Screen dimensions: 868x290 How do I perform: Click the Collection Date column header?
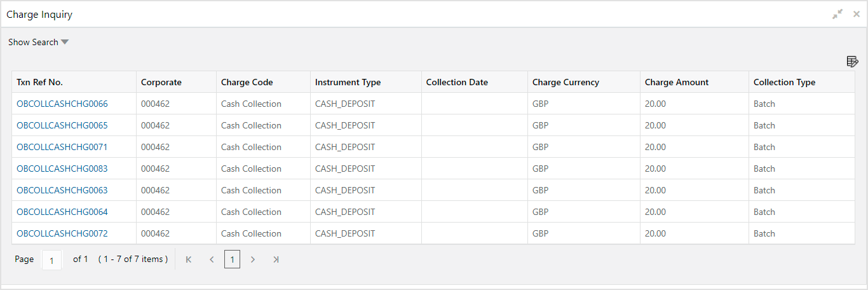point(457,82)
